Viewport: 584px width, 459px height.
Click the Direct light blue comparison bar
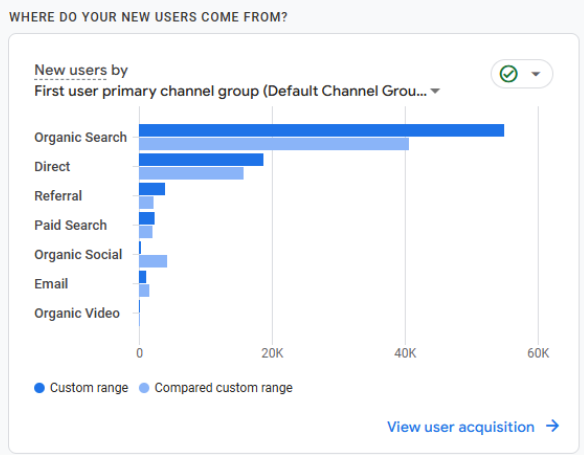click(x=191, y=173)
